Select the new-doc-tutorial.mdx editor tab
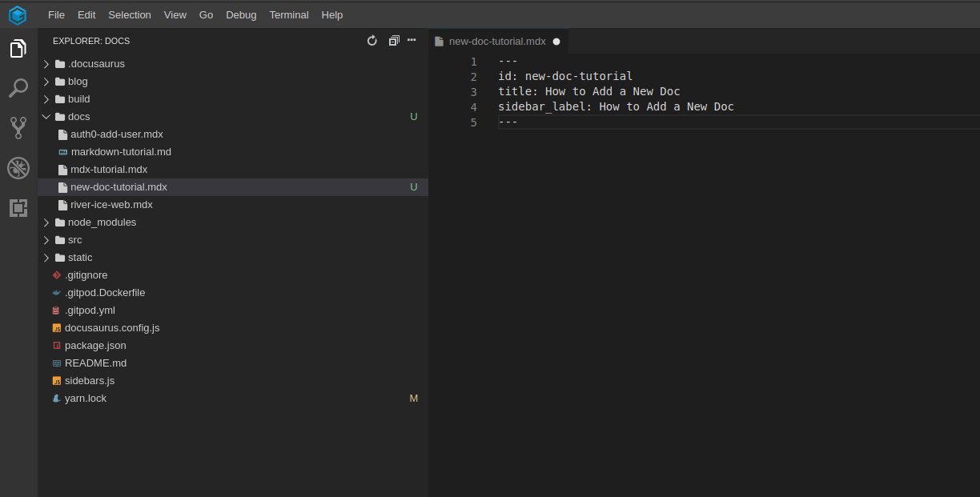The height and width of the screenshot is (497, 980). pyautogui.click(x=496, y=42)
